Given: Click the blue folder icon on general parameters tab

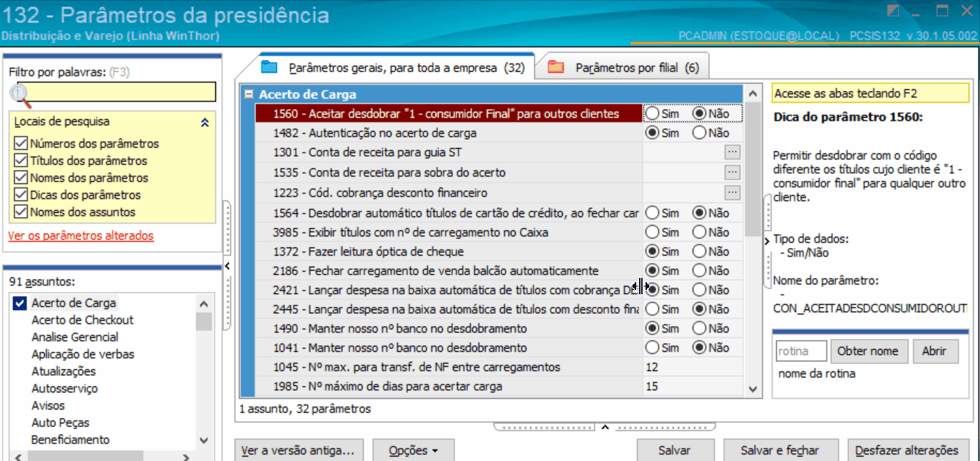Looking at the screenshot, I should click(x=269, y=68).
